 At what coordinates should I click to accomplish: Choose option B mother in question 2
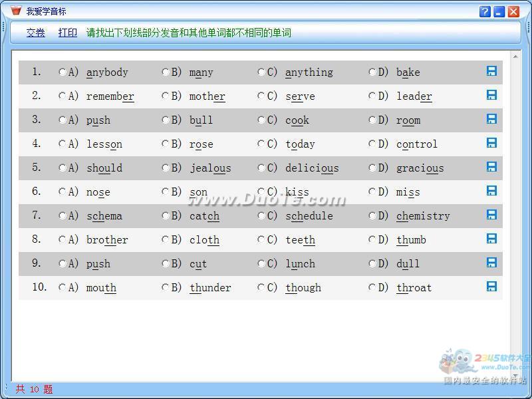(165, 96)
